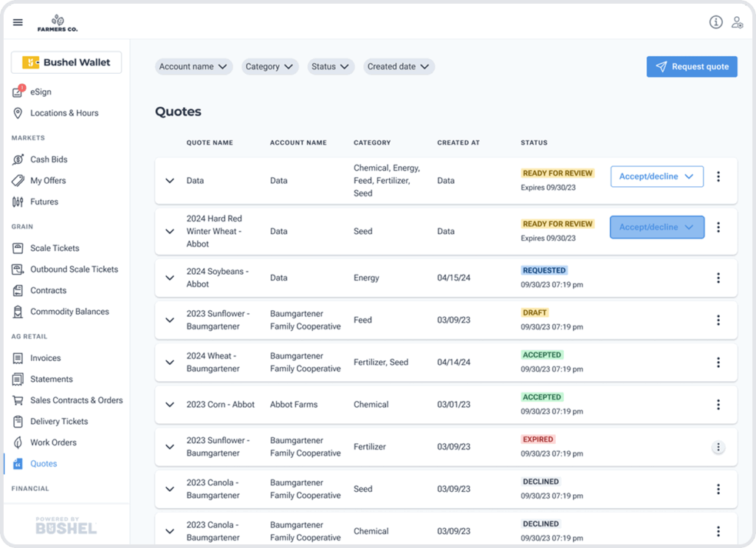Click the Scale Tickets icon
This screenshot has width=756, height=548.
click(x=18, y=248)
